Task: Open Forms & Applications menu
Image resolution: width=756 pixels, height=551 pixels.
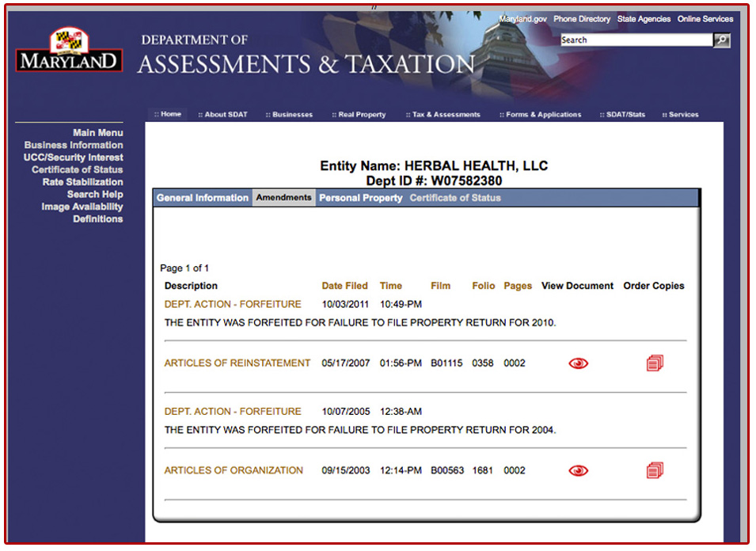Action: (x=541, y=115)
